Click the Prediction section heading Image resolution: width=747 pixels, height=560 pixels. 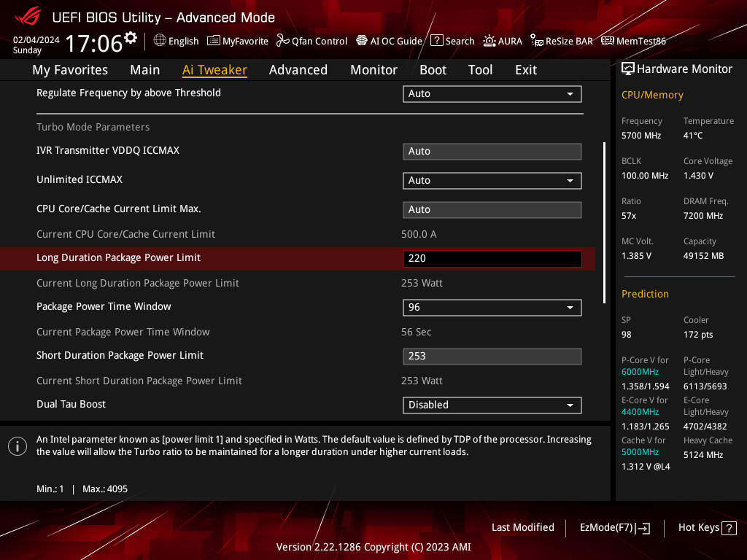tap(645, 294)
